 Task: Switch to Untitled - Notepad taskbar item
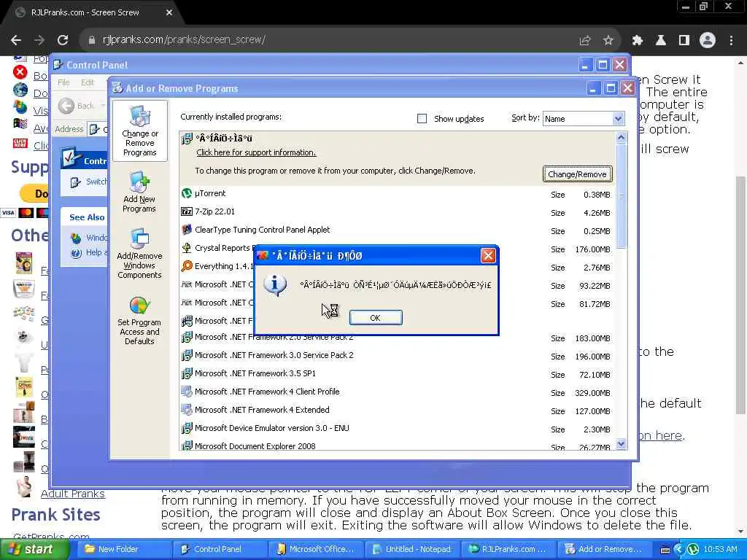pyautogui.click(x=413, y=549)
